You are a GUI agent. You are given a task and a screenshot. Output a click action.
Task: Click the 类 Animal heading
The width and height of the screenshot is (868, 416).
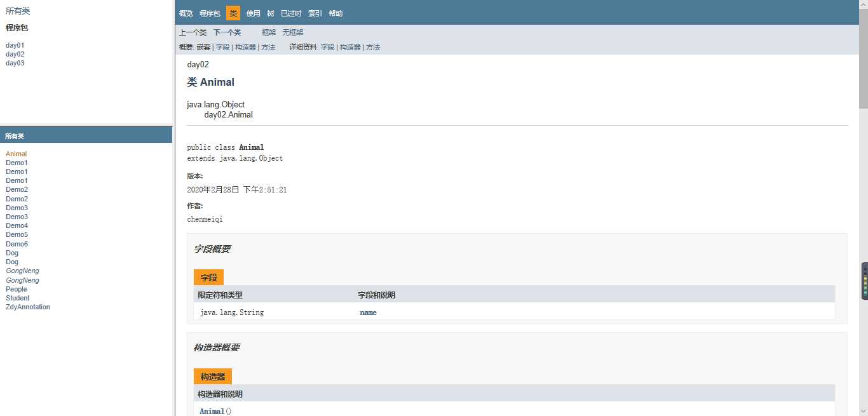click(211, 82)
